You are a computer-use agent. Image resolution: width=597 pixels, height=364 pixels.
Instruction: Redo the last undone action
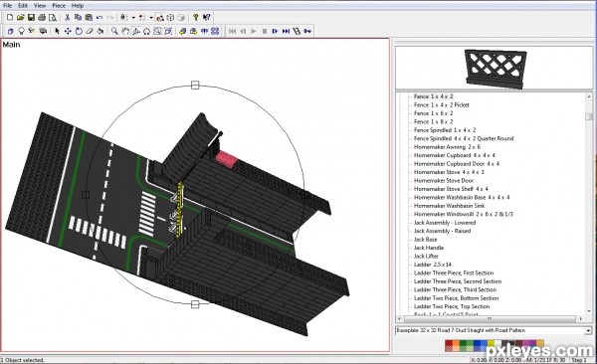(x=110, y=18)
